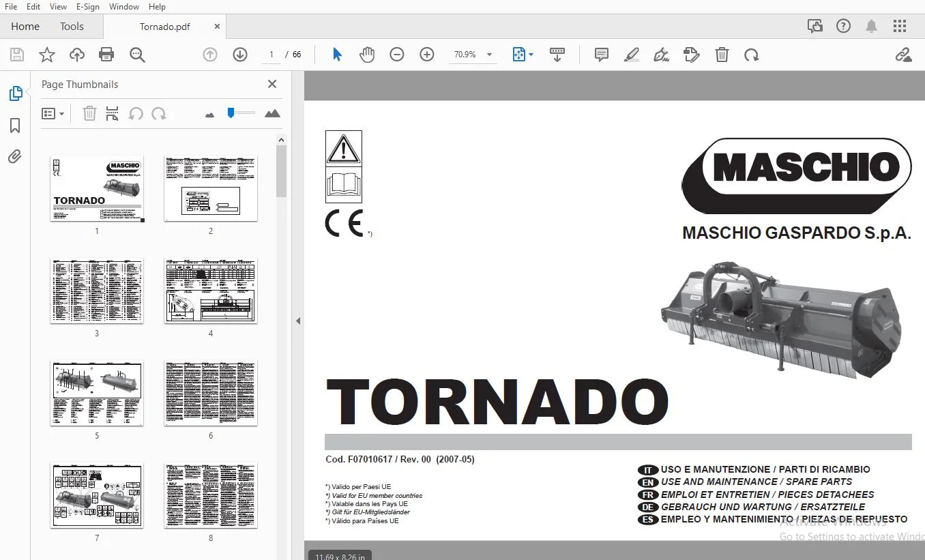
Task: Reduce thumbnail size small mountain icon
Action: (209, 115)
